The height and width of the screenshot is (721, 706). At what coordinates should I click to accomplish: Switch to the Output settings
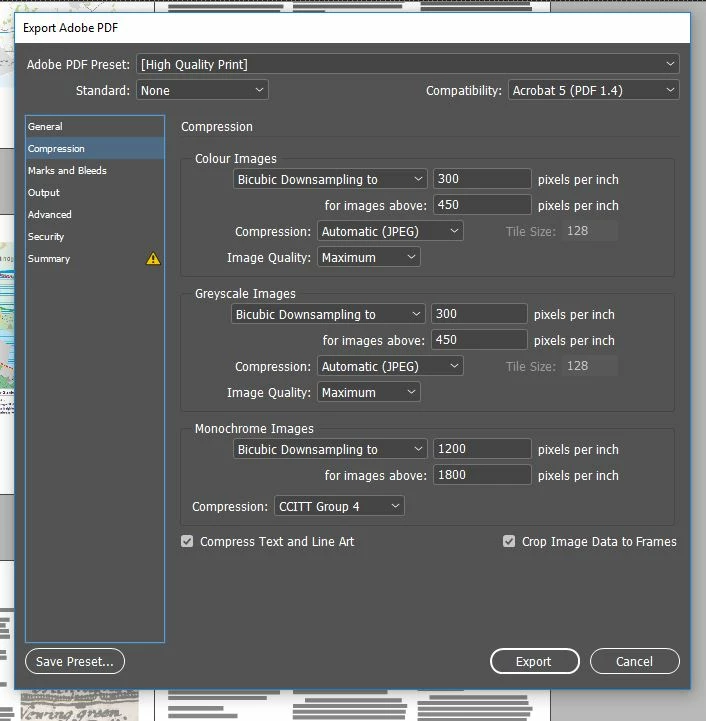coord(95,193)
